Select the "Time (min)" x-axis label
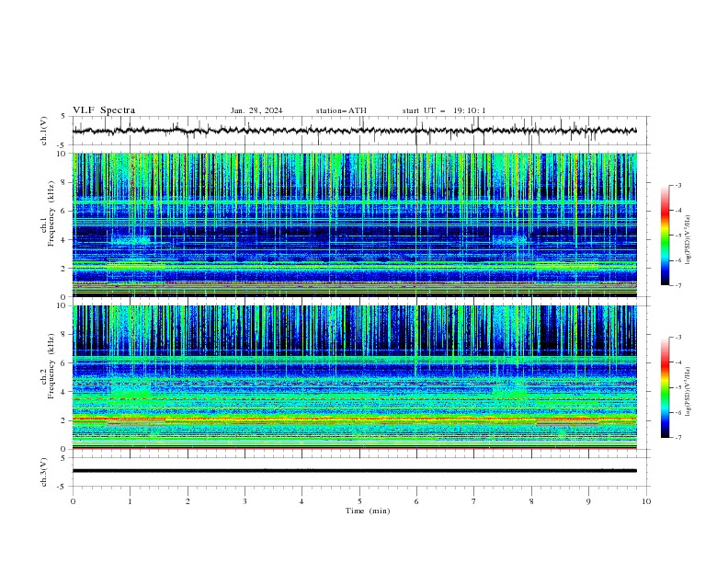Image resolution: width=728 pixels, height=563 pixels. tap(368, 511)
